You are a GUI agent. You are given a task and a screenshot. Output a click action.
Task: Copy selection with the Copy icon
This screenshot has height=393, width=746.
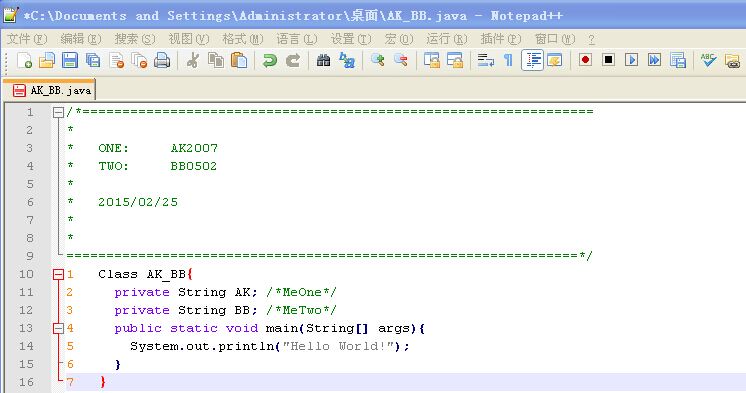coord(216,60)
